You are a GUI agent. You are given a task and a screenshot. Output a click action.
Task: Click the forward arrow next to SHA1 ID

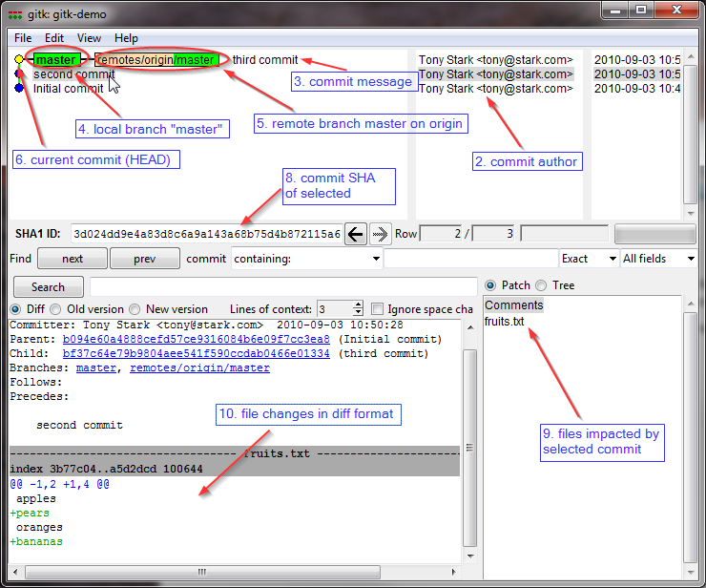pos(380,234)
